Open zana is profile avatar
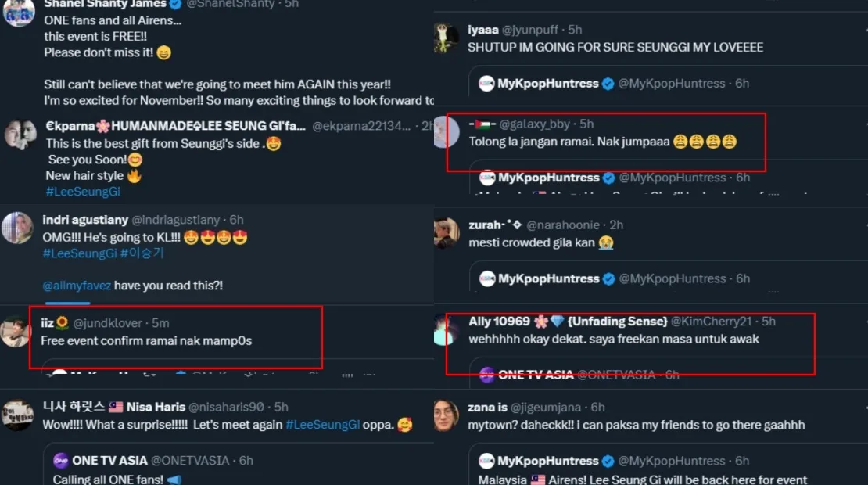This screenshot has width=868, height=485. click(447, 415)
